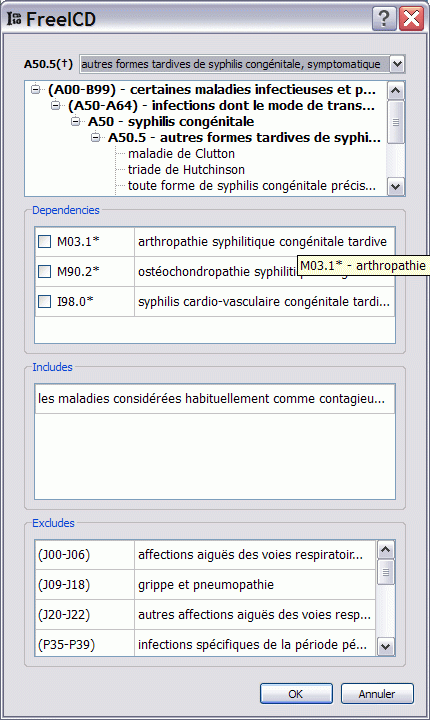Viewport: 430px width, 720px height.
Task: Collapse the A50 syphilis congénitale node
Action: click(x=76, y=121)
